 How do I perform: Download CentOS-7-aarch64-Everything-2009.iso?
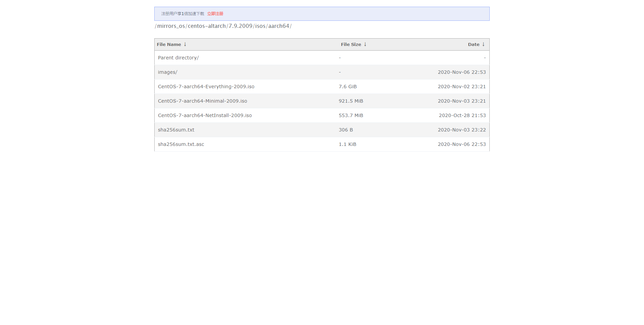click(x=206, y=87)
